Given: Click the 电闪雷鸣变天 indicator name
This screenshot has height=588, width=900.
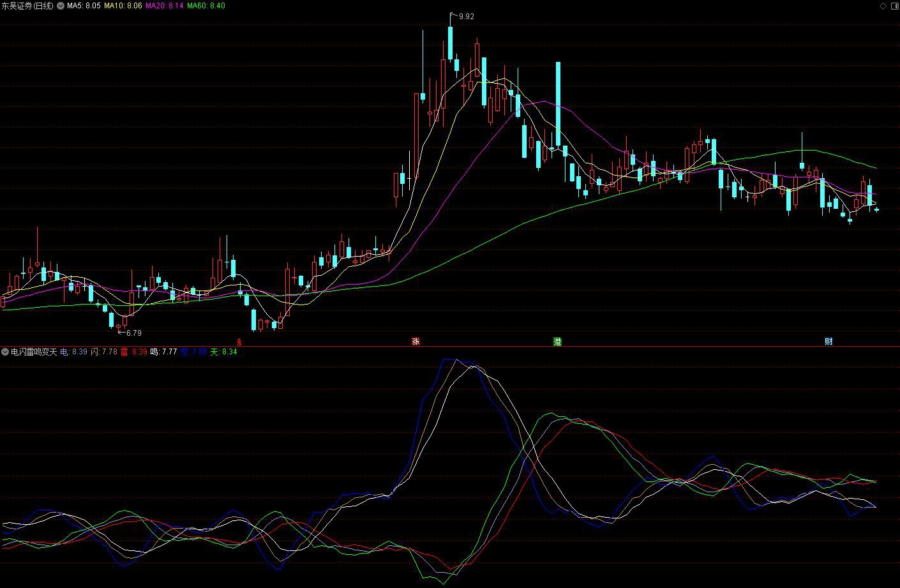Looking at the screenshot, I should (x=34, y=352).
